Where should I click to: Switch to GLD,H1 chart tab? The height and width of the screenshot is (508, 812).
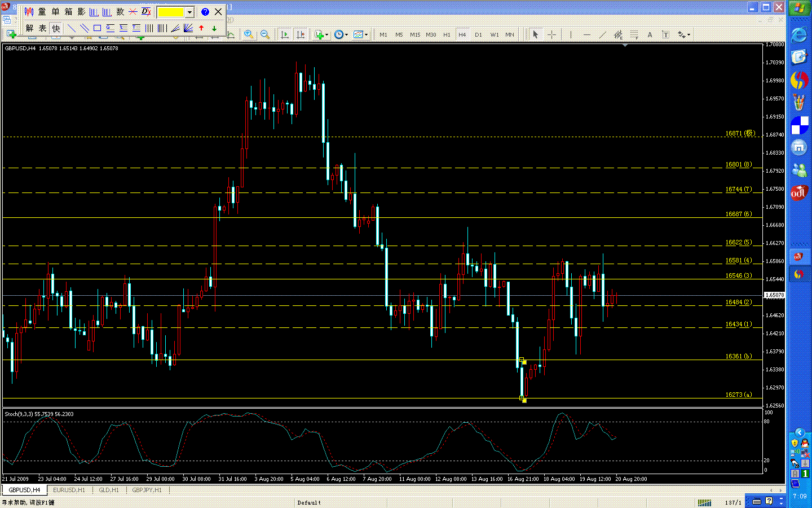coord(109,490)
